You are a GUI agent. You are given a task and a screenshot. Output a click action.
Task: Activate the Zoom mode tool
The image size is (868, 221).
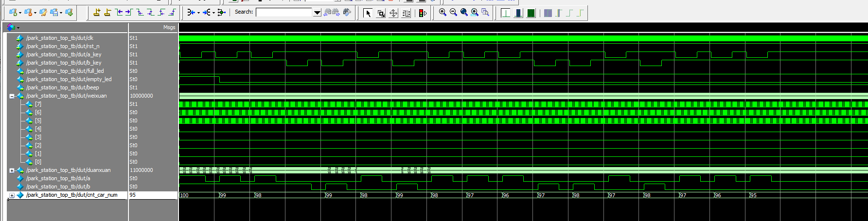(381, 13)
